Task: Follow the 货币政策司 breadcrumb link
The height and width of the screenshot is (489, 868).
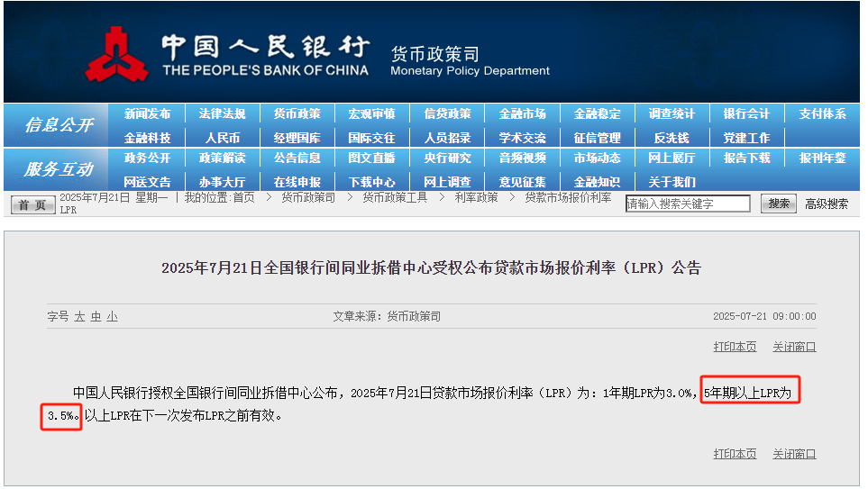Action: click(x=308, y=197)
